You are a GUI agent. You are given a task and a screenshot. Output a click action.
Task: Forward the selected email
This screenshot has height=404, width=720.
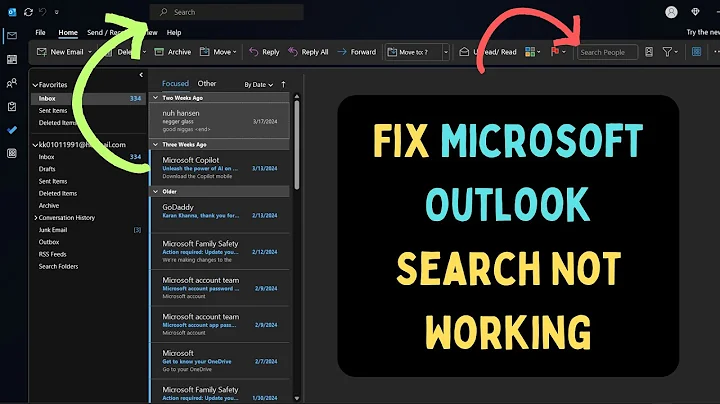[357, 52]
